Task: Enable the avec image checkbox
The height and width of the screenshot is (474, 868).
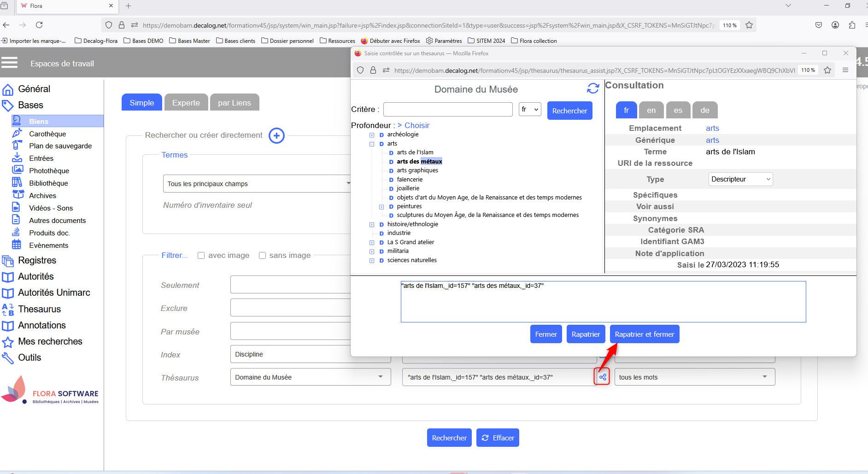Action: [201, 256]
